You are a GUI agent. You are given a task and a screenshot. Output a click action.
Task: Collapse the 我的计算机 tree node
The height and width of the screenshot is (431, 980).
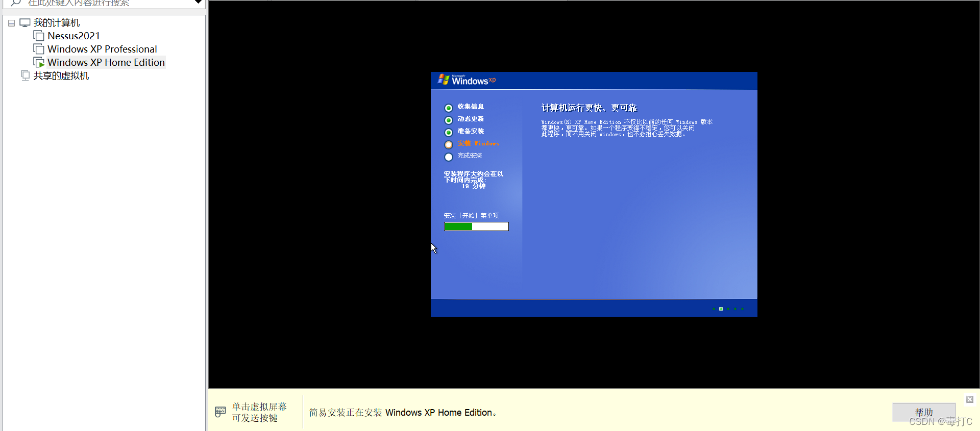point(11,23)
